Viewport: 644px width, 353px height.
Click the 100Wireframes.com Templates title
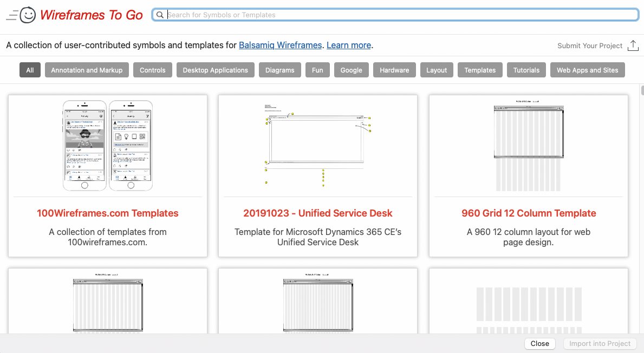pos(108,213)
